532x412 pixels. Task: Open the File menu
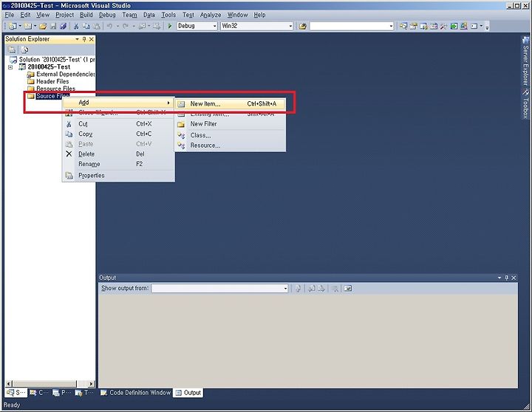10,15
